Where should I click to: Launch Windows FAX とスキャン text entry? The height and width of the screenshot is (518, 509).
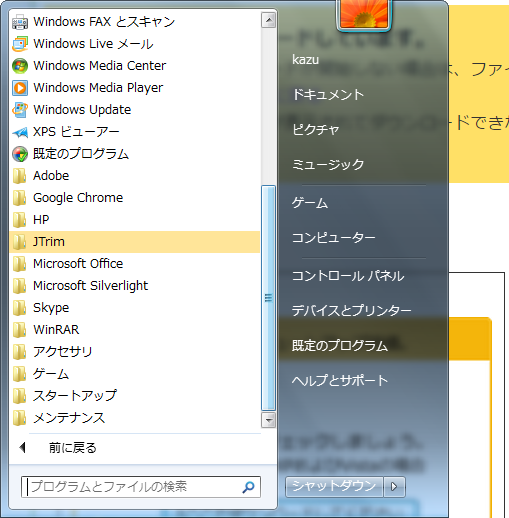pyautogui.click(x=104, y=22)
